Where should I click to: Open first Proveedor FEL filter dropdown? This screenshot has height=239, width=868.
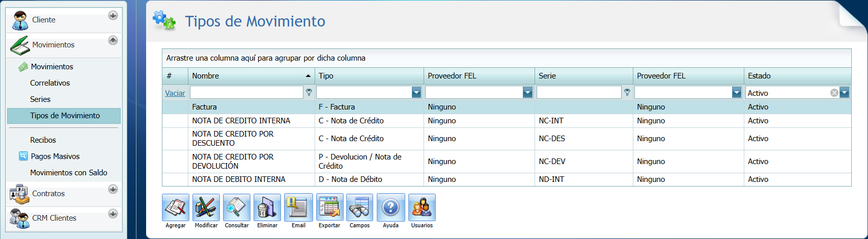(x=527, y=92)
